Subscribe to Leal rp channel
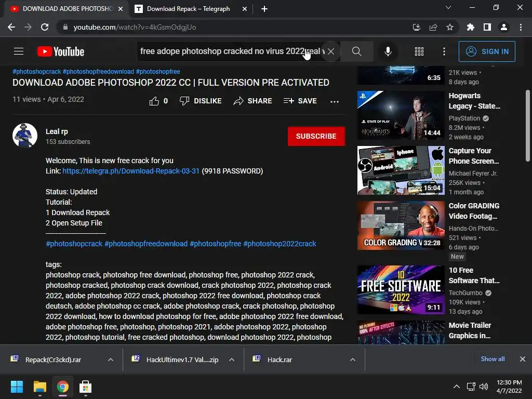532x399 pixels. (316, 136)
